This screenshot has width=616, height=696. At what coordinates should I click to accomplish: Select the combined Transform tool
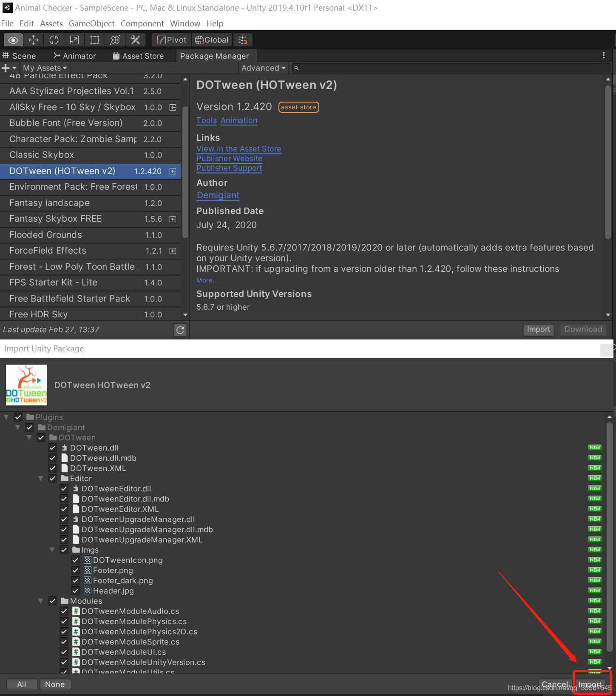click(115, 40)
